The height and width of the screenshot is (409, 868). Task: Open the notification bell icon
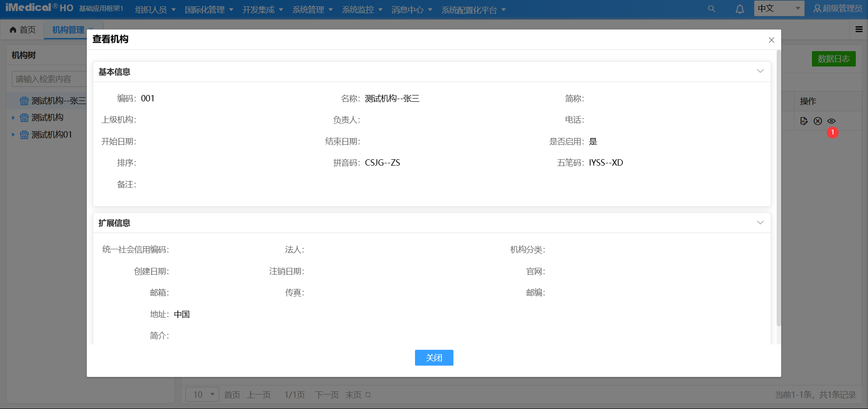coord(740,9)
